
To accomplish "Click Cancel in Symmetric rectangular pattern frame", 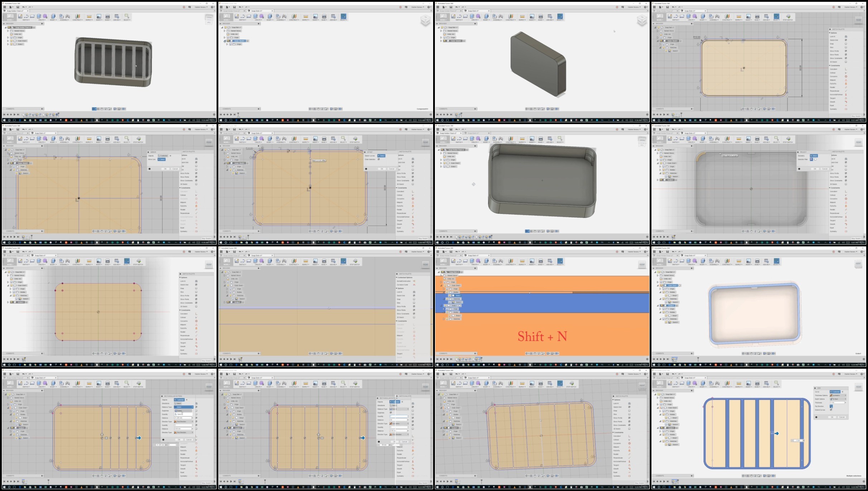I will point(404,442).
